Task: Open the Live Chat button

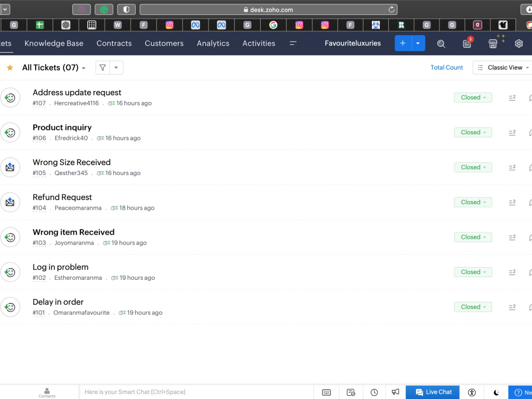Action: click(x=433, y=392)
